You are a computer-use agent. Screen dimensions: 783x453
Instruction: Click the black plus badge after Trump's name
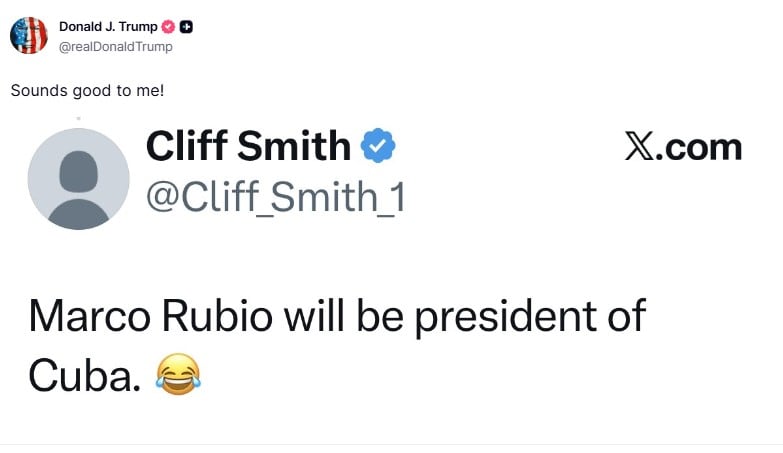[186, 27]
